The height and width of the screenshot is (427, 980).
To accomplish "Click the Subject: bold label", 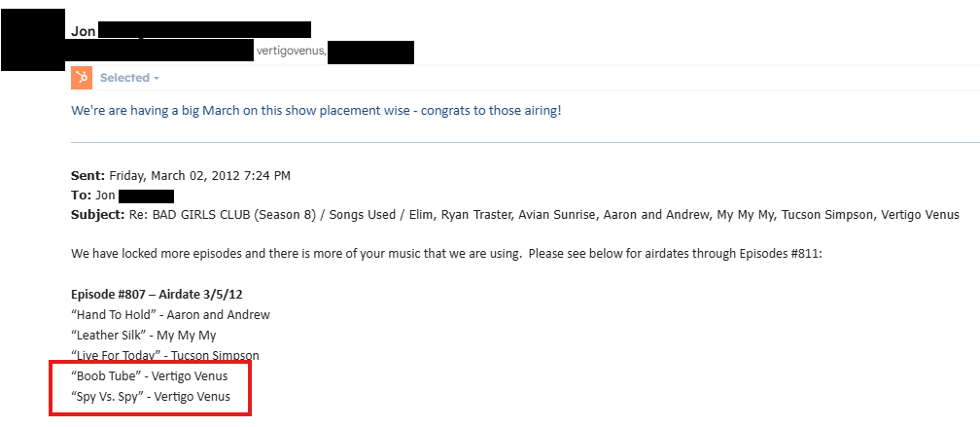I will point(98,214).
